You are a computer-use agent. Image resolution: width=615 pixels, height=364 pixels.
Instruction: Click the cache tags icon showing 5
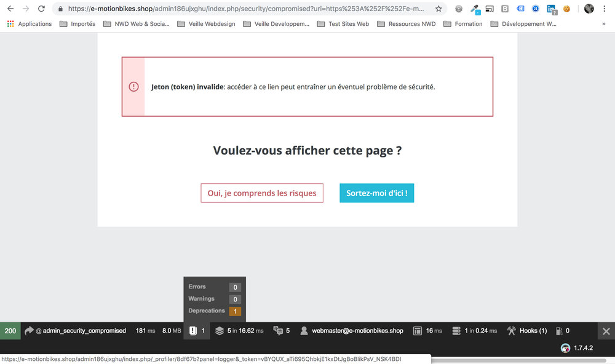(x=281, y=330)
